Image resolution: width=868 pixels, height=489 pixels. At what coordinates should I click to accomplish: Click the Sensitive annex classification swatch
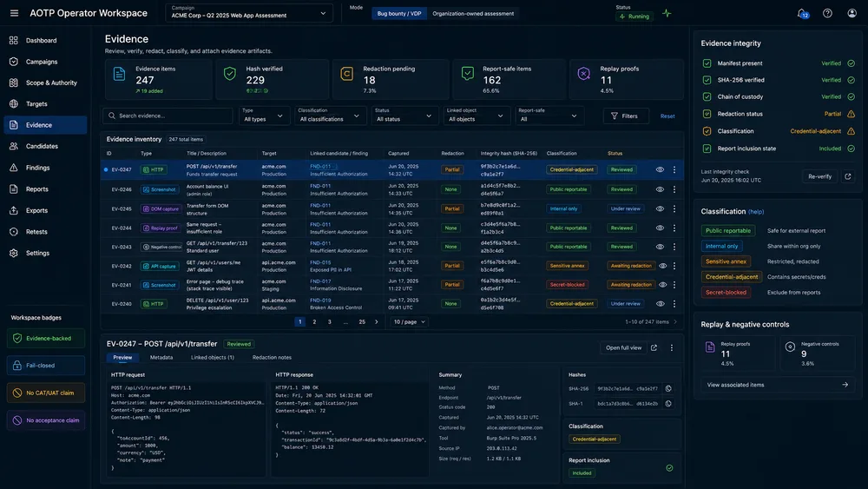[726, 261]
